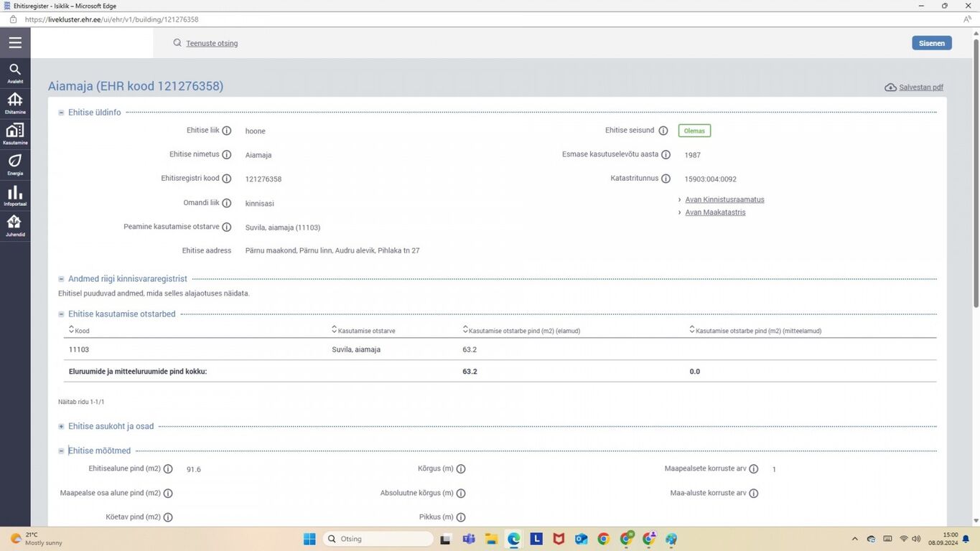Show info tooltip for Ehitisealune pind

pos(168,469)
